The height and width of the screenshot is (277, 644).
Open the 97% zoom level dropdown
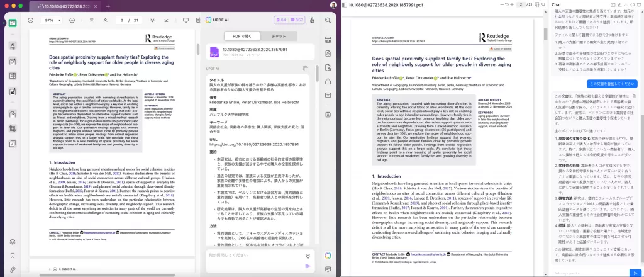(x=53, y=20)
